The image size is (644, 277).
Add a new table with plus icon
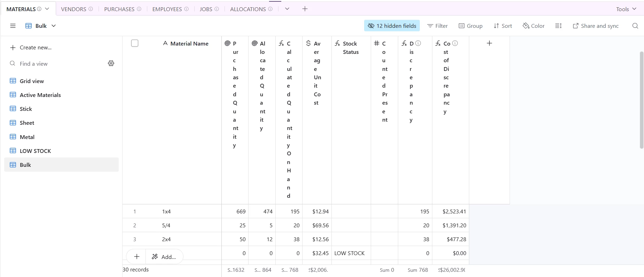305,9
